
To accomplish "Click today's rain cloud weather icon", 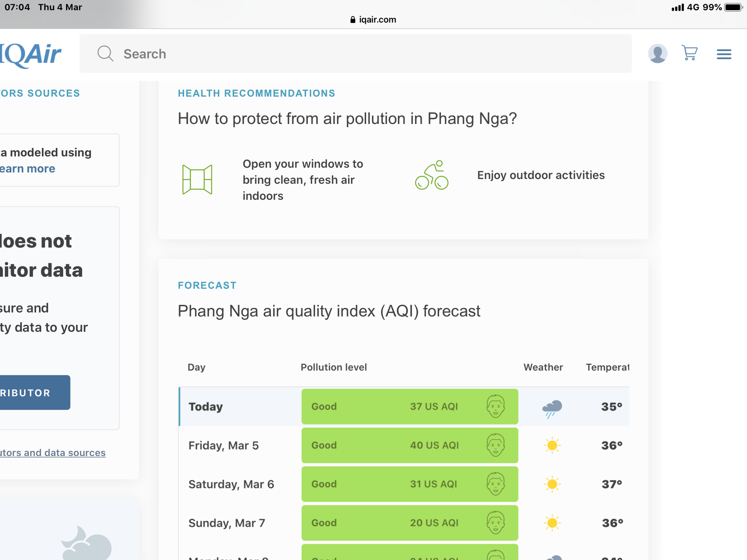I will [x=552, y=408].
